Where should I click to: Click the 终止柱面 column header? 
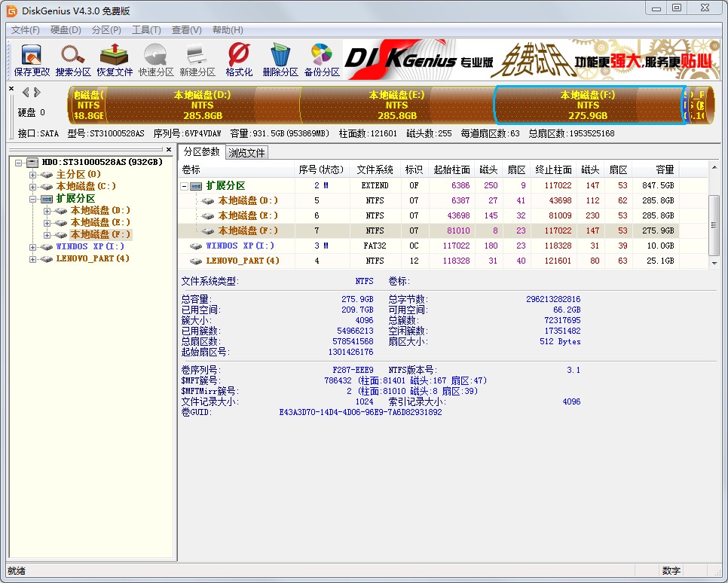[x=553, y=170]
